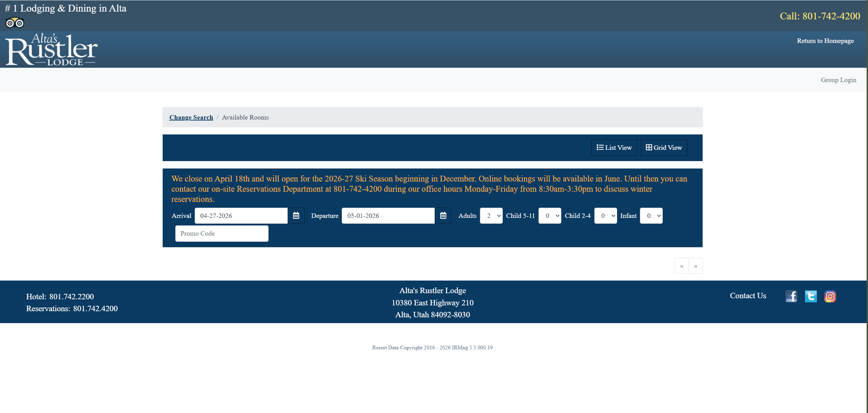Go to previous page with « button
Image resolution: width=868 pixels, height=413 pixels.
point(681,266)
